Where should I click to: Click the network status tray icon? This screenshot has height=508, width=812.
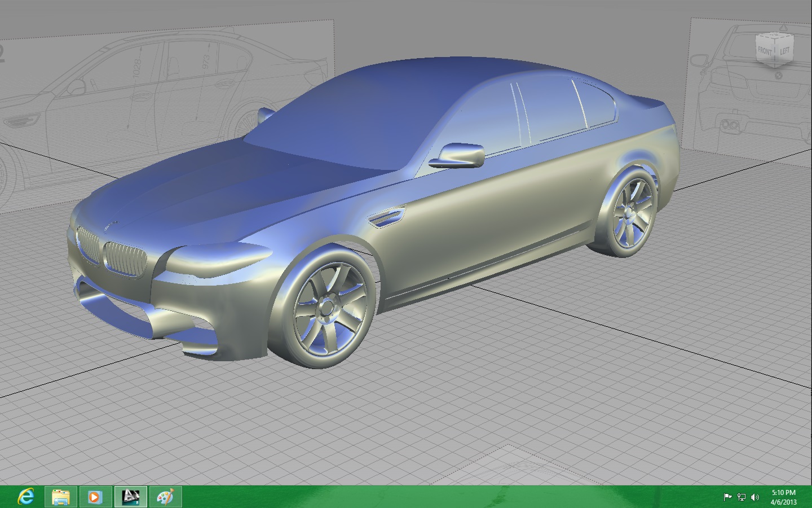(x=741, y=497)
